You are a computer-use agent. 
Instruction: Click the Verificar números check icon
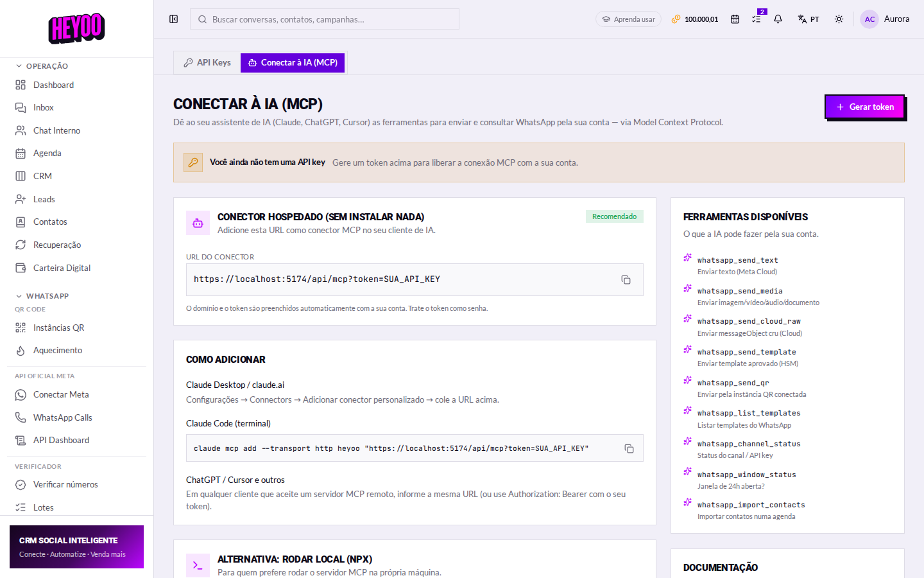tap(21, 485)
